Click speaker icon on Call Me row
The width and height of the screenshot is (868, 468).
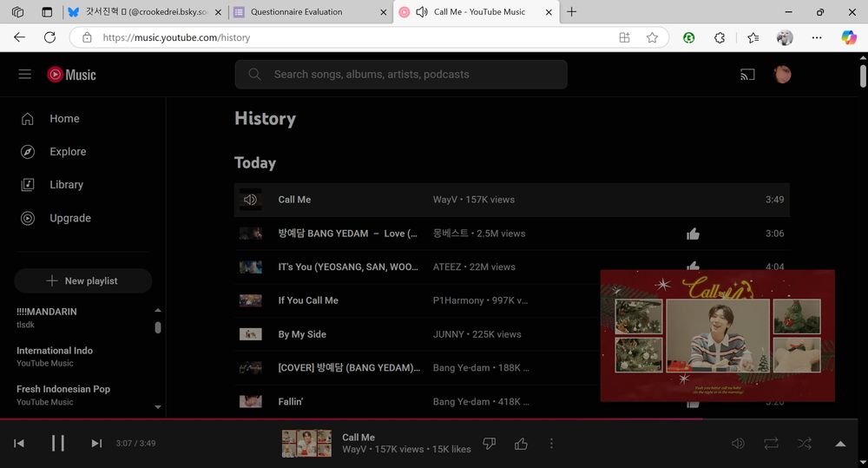pyautogui.click(x=250, y=200)
